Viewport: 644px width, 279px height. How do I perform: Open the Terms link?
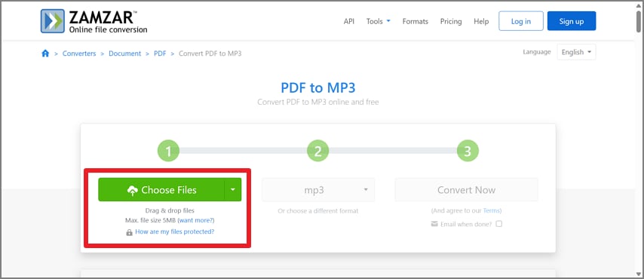[491, 211]
